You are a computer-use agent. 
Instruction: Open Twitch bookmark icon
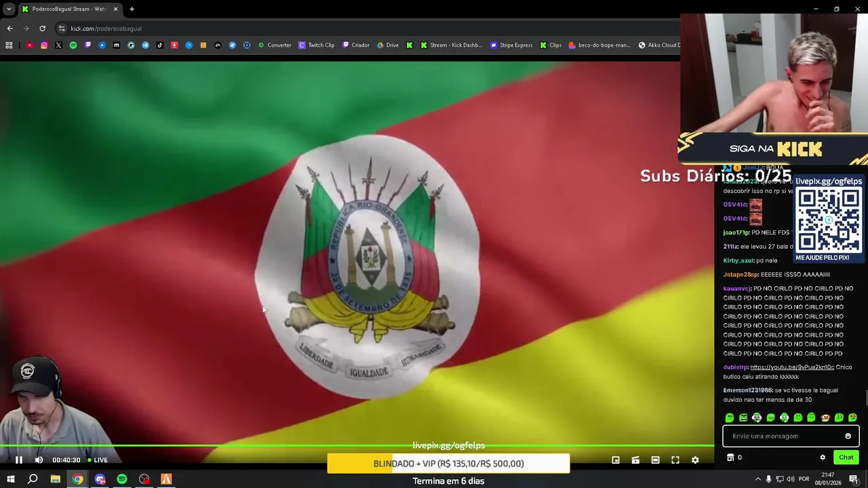(x=87, y=45)
